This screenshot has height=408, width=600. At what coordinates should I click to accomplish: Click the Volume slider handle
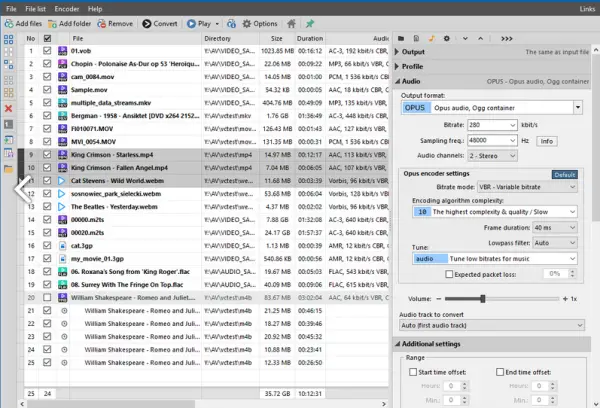coord(483,299)
